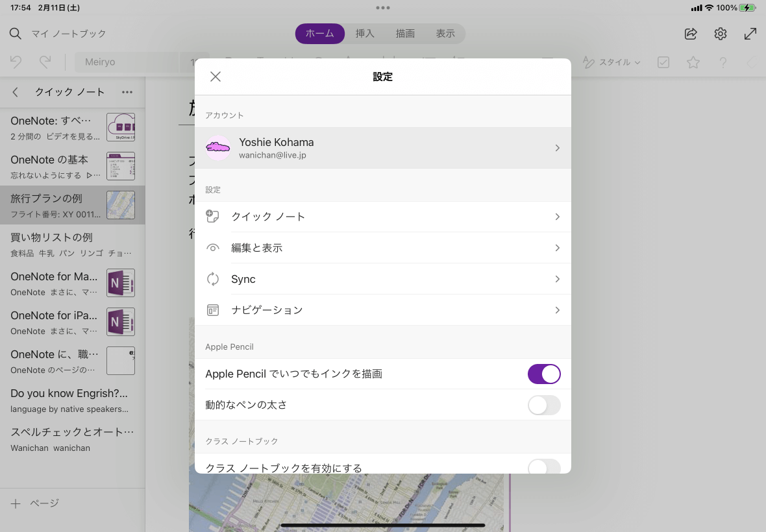Turn off Apple Pencil でいつでもインクを描画
Image resolution: width=766 pixels, height=532 pixels.
tap(544, 374)
